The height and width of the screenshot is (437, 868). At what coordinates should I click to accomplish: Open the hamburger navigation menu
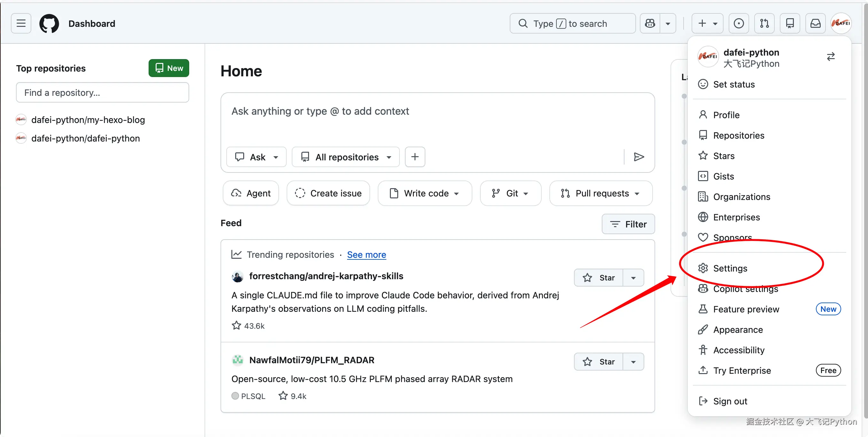21,23
